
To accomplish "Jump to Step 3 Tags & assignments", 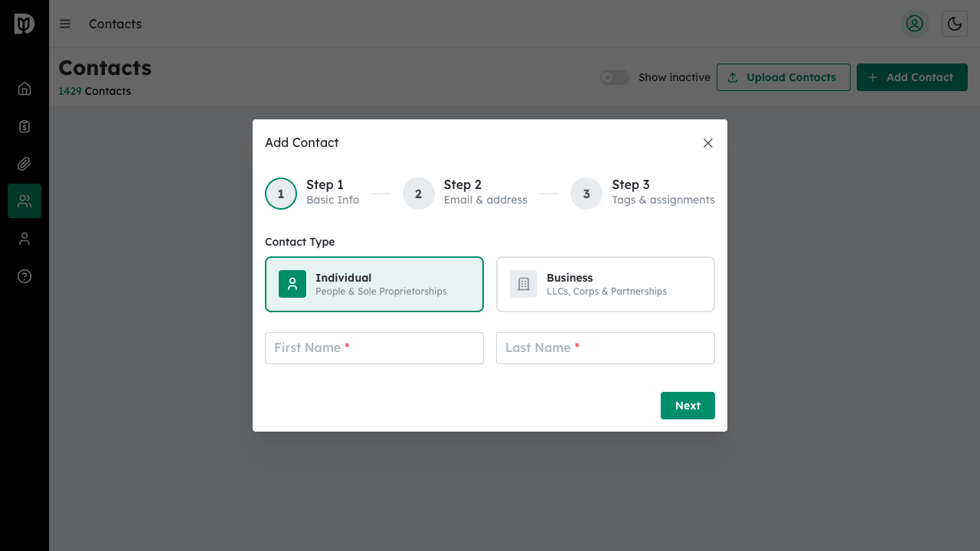I will (586, 193).
